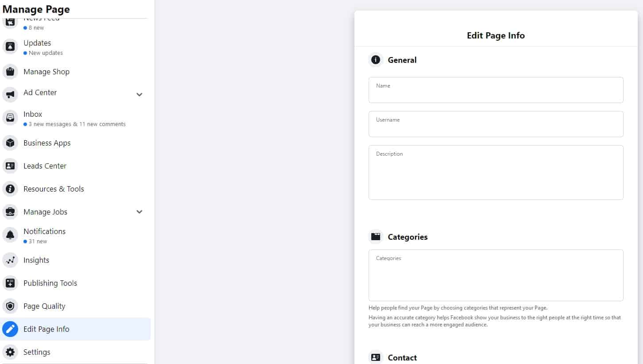Select the Categories section icon
This screenshot has width=643, height=364.
(x=375, y=237)
